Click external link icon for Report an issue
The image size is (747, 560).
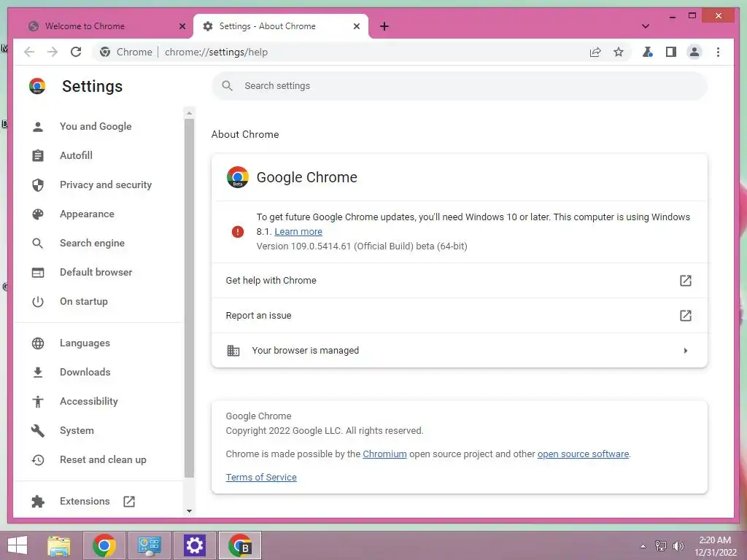(x=685, y=315)
